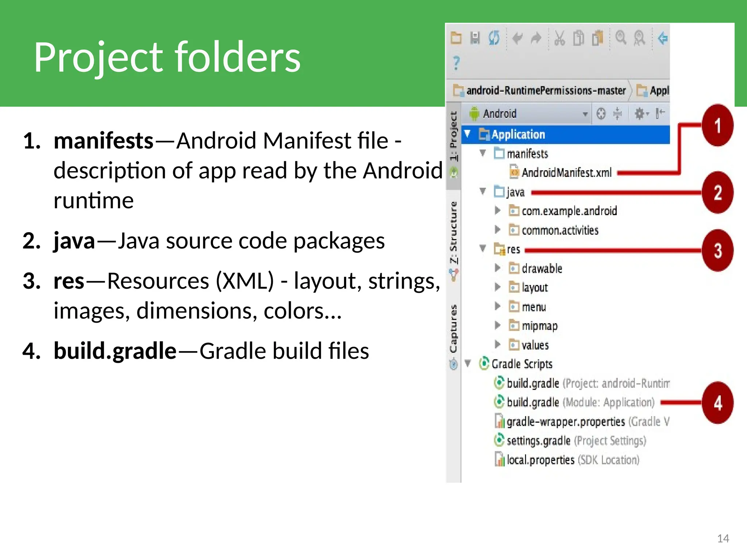Click the Collapse All icon

618,114
